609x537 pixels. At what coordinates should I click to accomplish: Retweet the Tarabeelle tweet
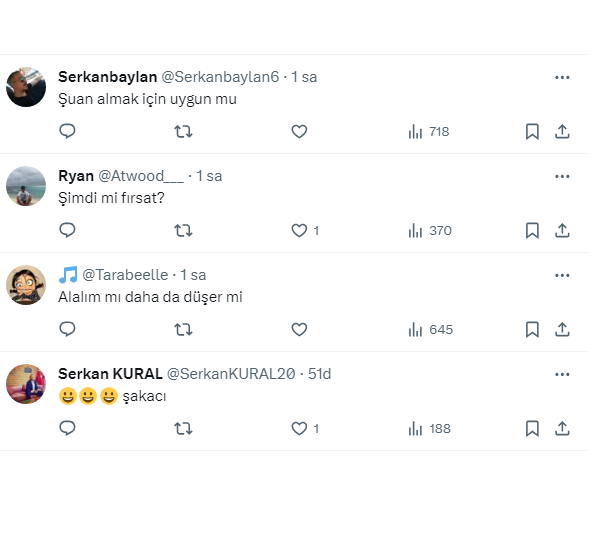pos(183,329)
